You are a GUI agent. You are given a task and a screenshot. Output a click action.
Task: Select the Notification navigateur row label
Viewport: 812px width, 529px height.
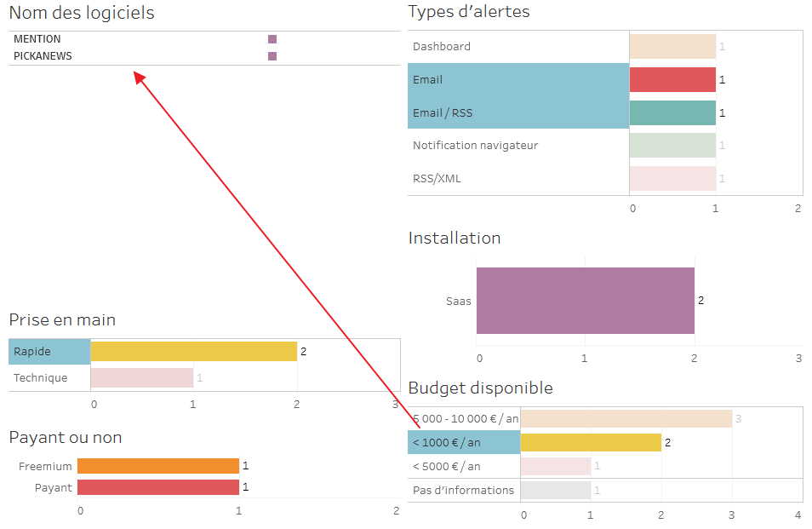click(476, 146)
